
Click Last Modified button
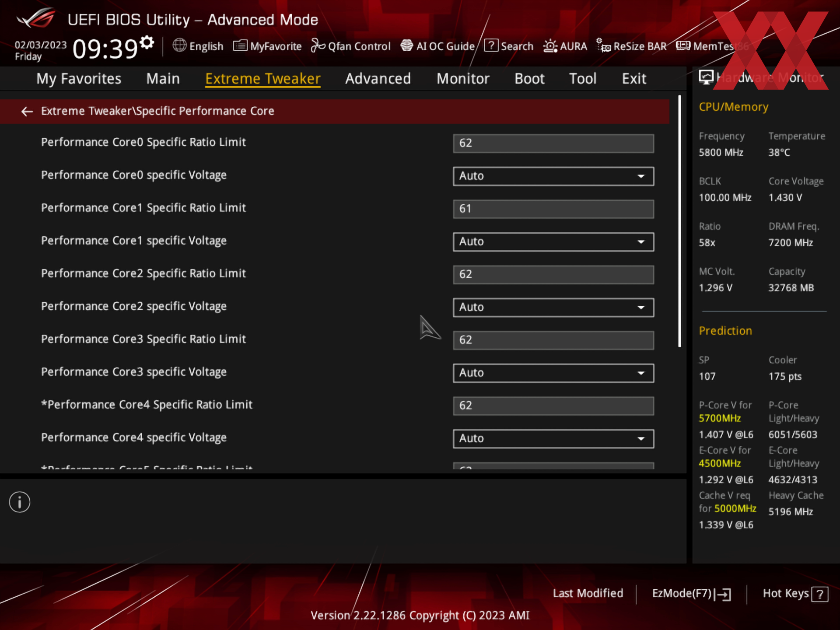coord(588,593)
